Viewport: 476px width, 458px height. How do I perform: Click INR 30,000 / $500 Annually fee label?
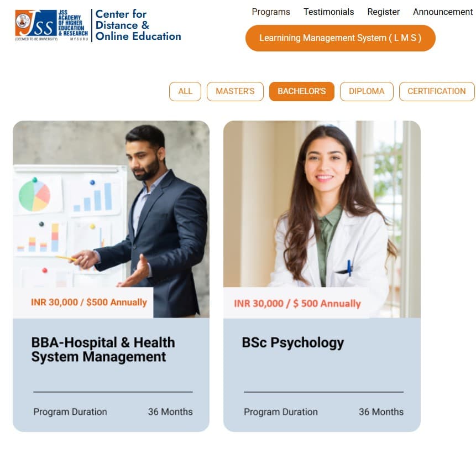[x=88, y=302]
